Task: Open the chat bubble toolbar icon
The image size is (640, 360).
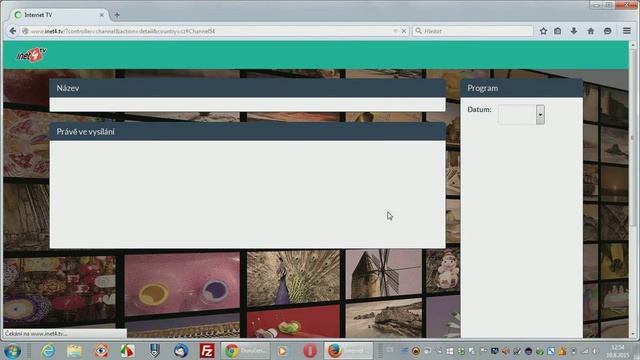Action: [607, 31]
